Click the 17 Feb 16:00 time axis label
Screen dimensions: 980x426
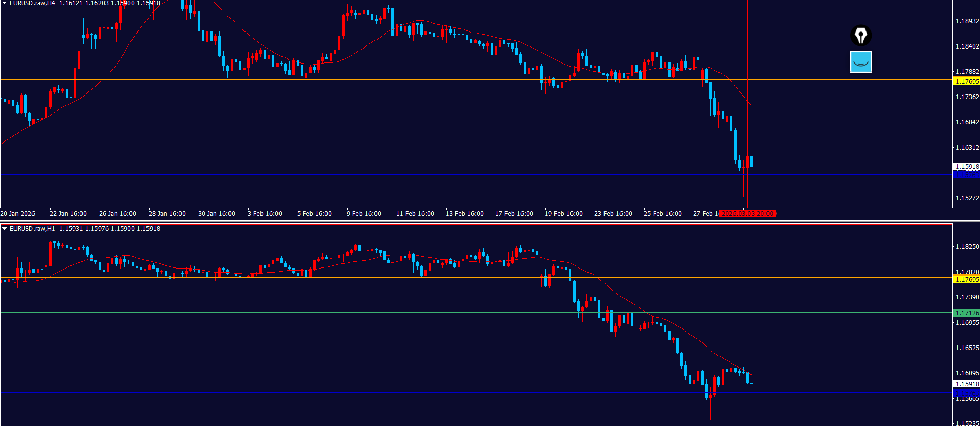[514, 214]
